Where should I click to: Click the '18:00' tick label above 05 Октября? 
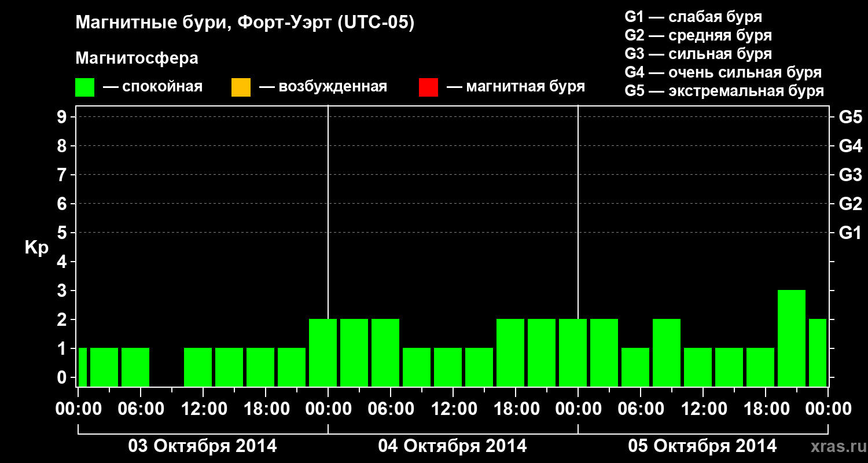coord(766,409)
